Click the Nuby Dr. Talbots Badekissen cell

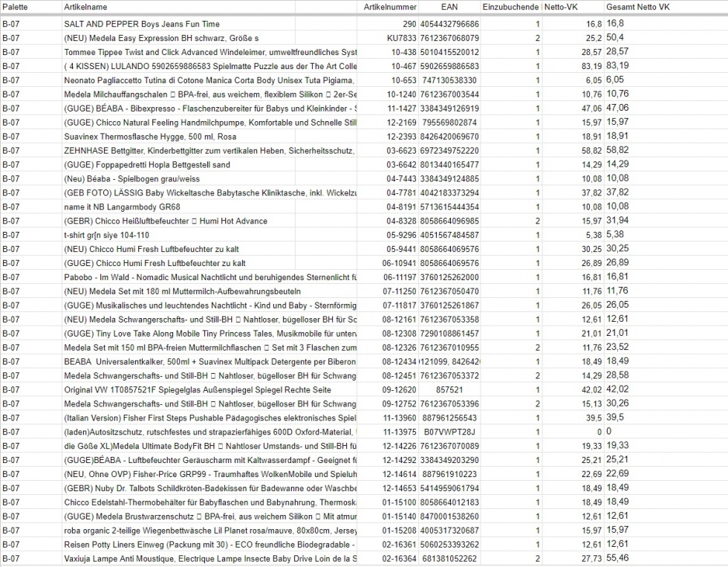pyautogui.click(x=210, y=488)
